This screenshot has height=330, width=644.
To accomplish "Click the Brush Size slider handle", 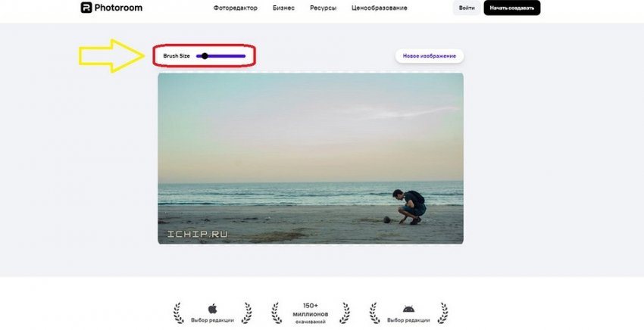I will click(x=205, y=56).
